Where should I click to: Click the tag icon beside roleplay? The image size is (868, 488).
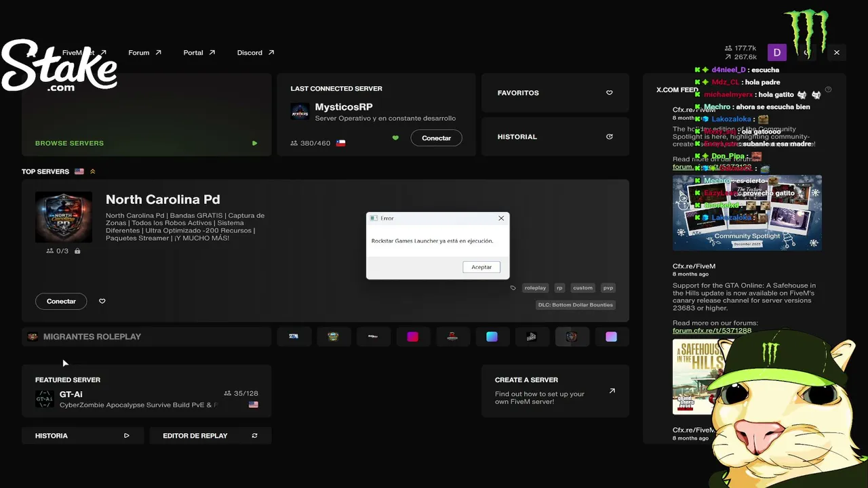tap(513, 287)
